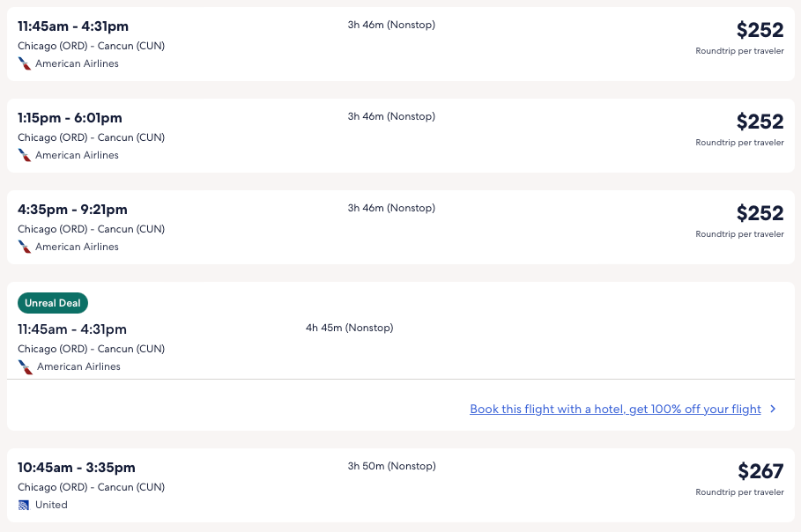Image resolution: width=801 pixels, height=532 pixels.
Task: Click $252 price on first 11:45am flight
Action: 760,30
